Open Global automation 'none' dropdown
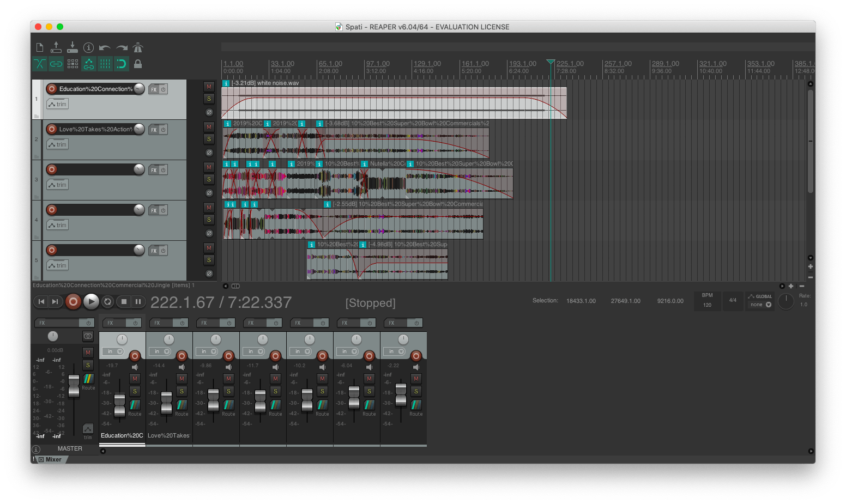Image resolution: width=846 pixels, height=504 pixels. click(x=760, y=305)
